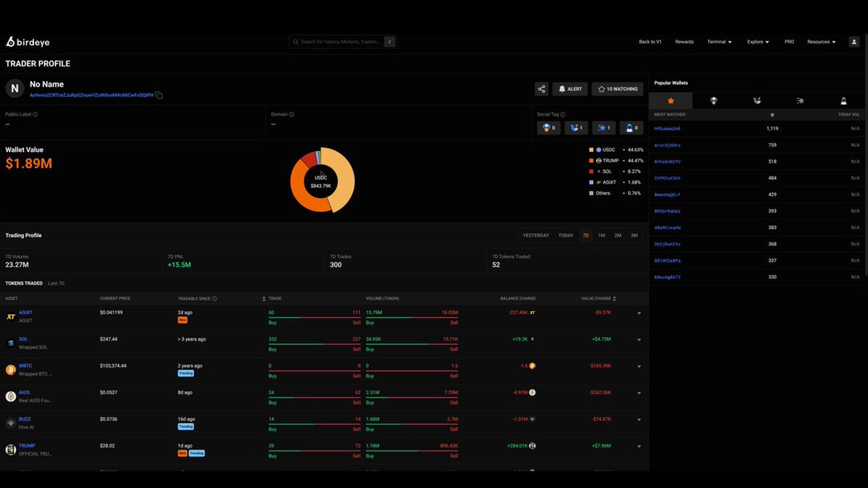Click the search magnifier icon
868x488 pixels.
(x=296, y=42)
